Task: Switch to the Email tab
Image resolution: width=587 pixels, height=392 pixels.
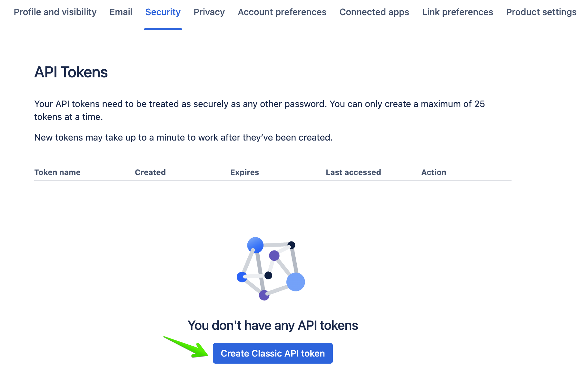Action: [121, 12]
